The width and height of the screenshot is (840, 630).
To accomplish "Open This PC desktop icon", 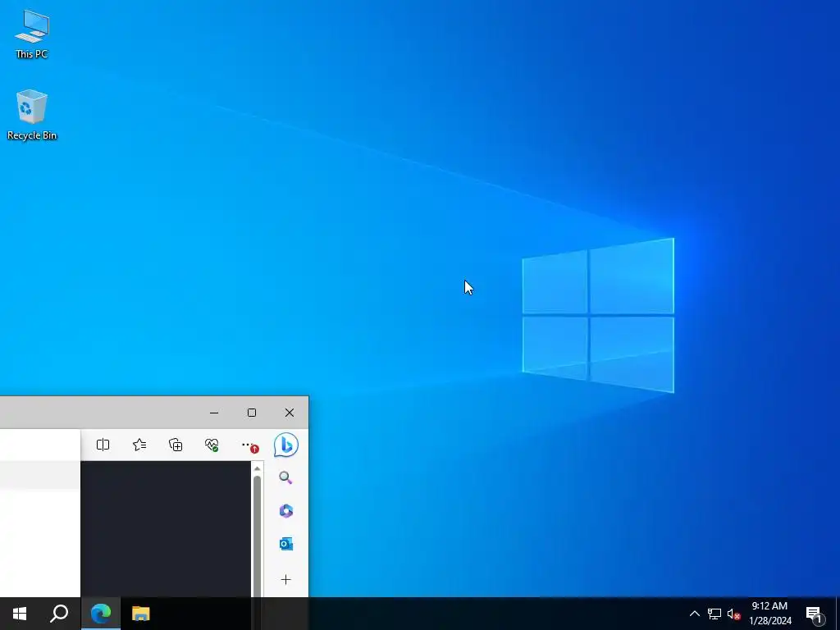I will click(x=32, y=33).
